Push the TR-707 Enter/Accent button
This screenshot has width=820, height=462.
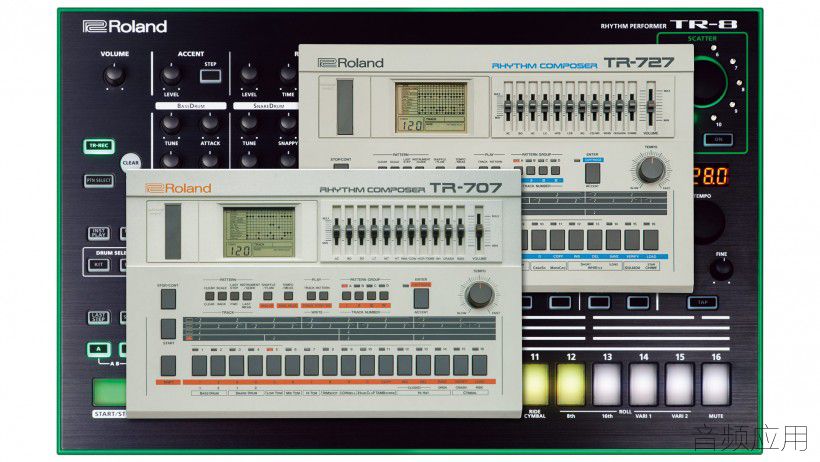click(x=421, y=299)
